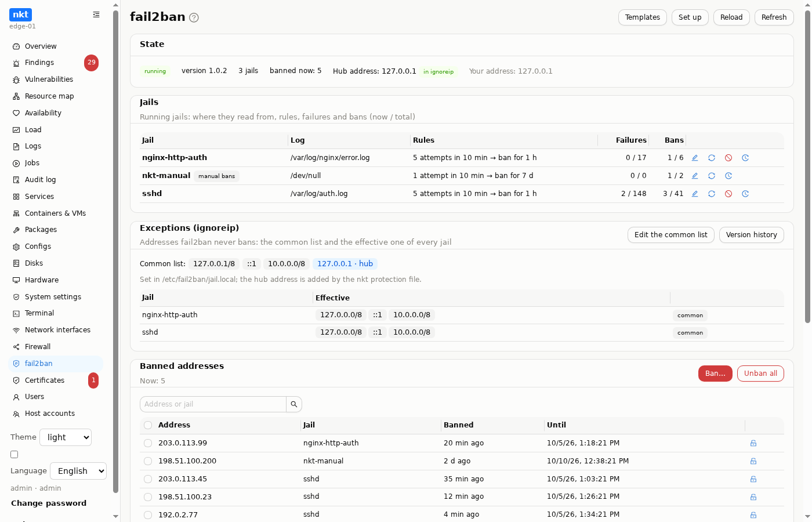Open history for the nkt-manual jail
Viewport: 812px width, 522px height.
[728, 176]
